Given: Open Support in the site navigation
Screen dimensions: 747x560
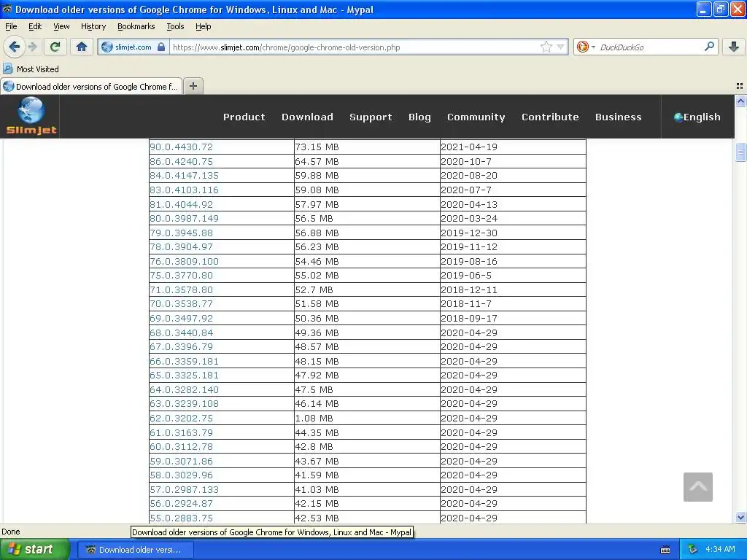Looking at the screenshot, I should [371, 117].
